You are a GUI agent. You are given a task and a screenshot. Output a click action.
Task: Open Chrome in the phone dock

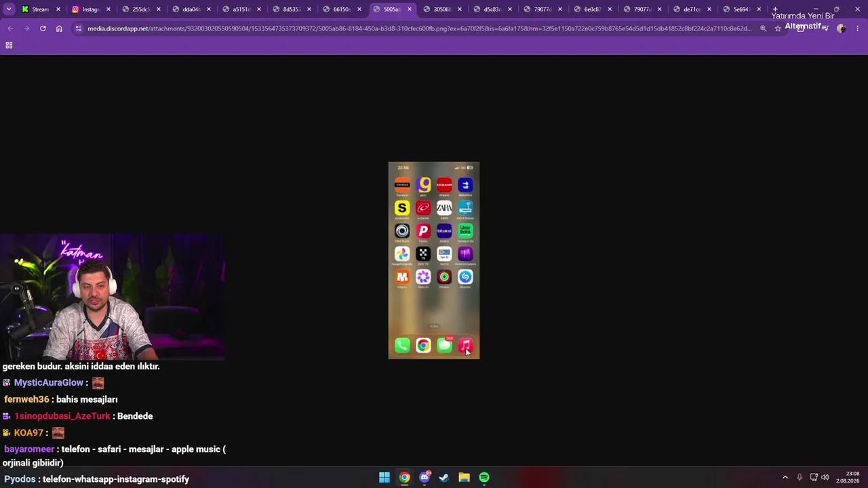tap(423, 346)
